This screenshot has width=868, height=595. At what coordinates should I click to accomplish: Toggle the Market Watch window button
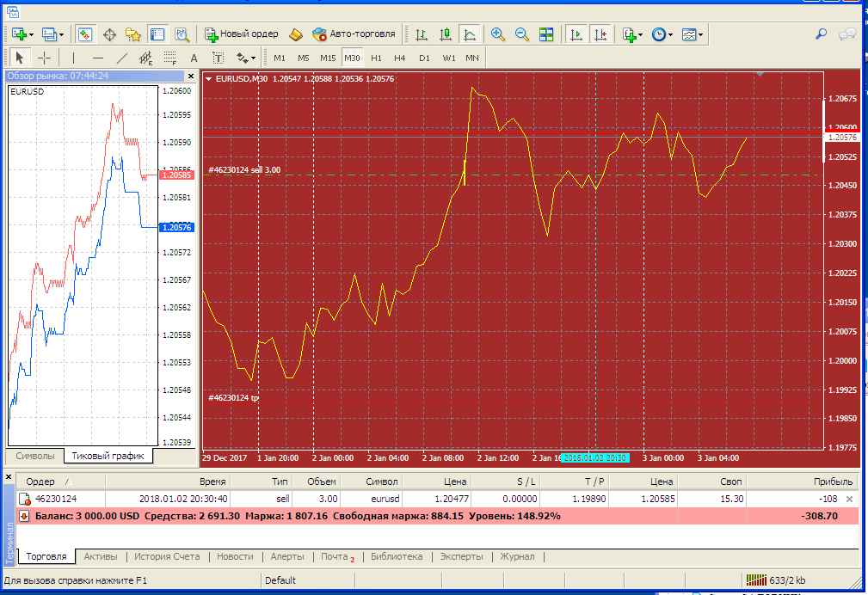(x=84, y=34)
